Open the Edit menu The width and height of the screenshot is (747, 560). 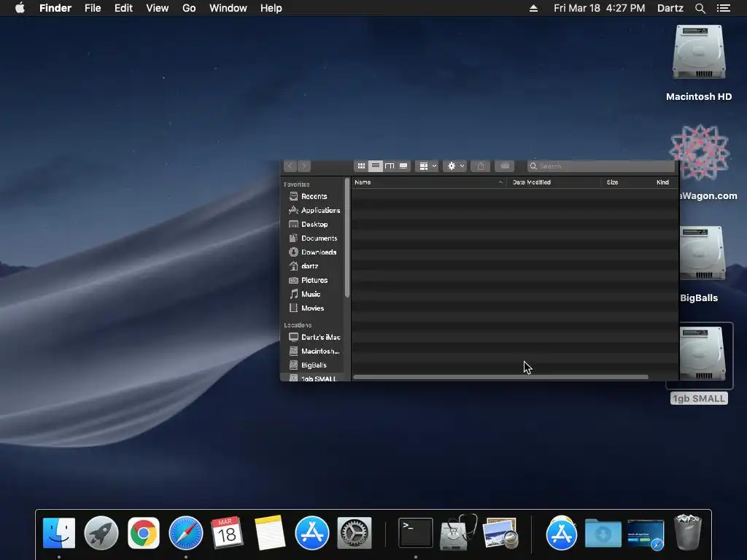[x=123, y=8]
